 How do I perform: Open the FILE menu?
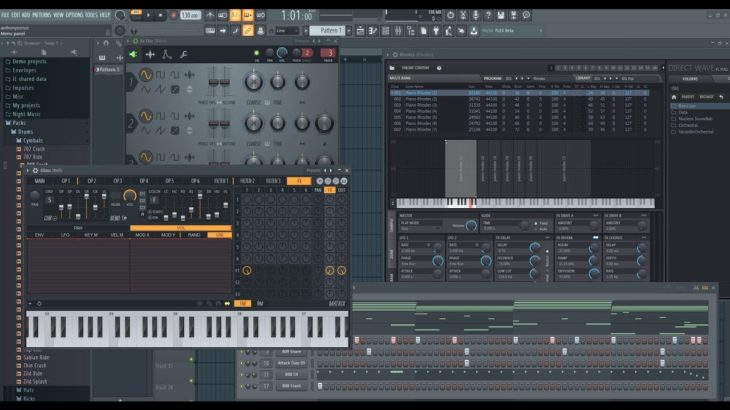(5, 15)
